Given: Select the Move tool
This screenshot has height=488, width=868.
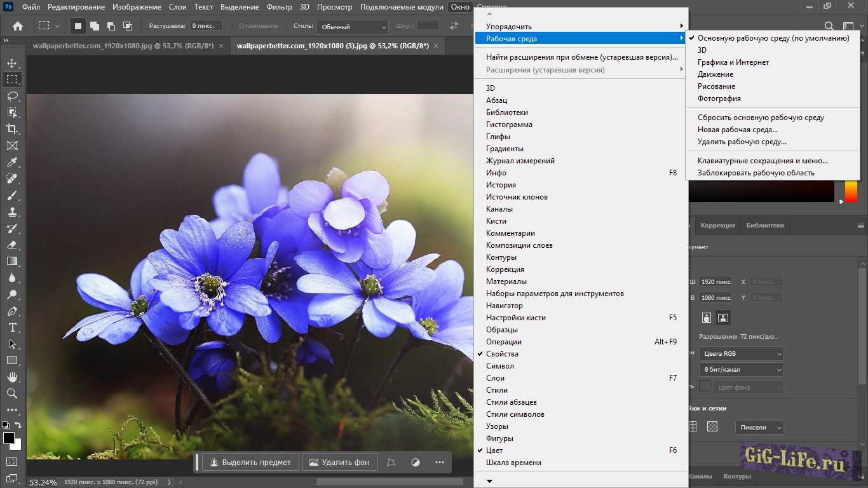Looking at the screenshot, I should 12,63.
